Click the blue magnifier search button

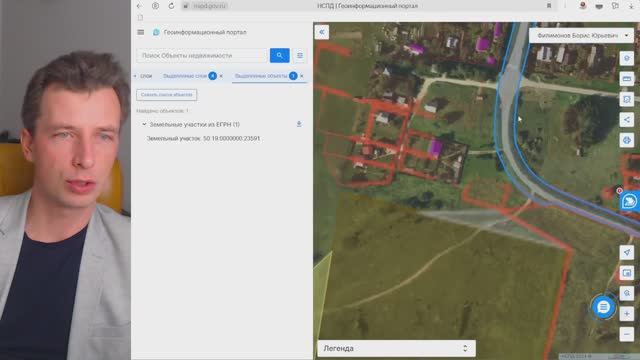click(280, 55)
